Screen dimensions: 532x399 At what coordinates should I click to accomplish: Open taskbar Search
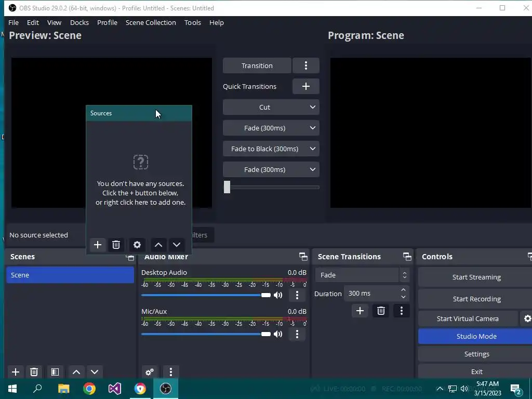(37, 389)
